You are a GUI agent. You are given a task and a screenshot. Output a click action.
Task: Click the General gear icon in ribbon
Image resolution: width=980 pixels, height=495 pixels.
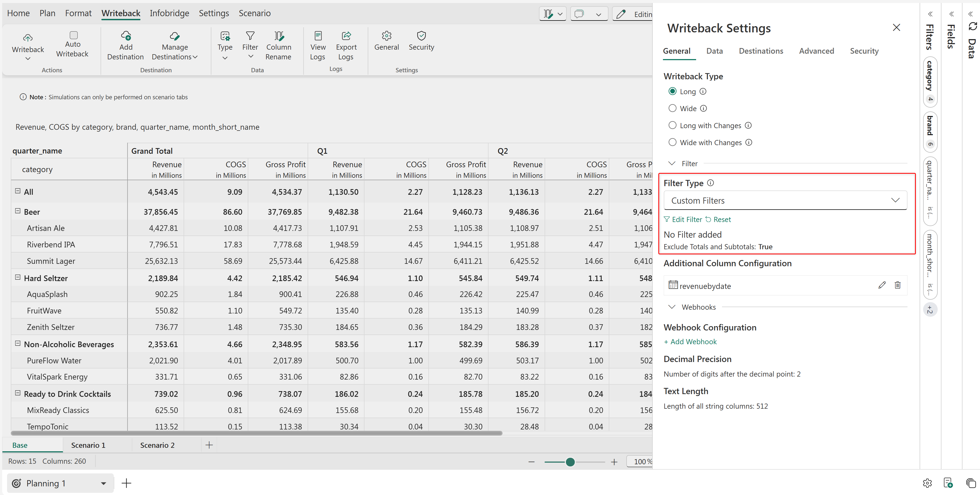386,36
